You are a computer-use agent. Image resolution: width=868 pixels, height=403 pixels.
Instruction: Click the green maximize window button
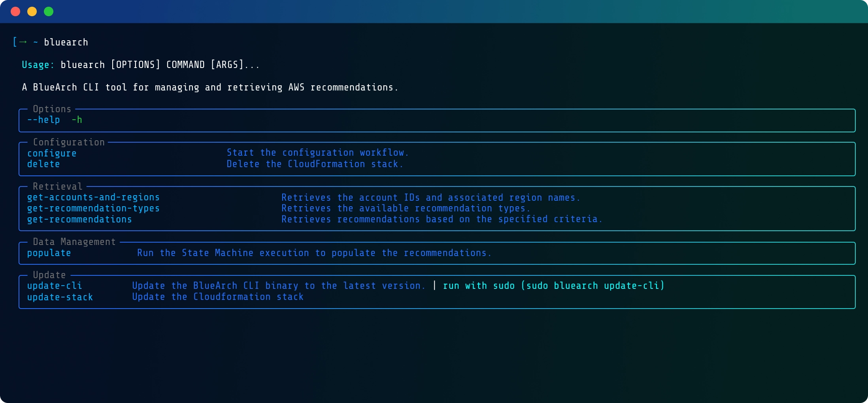coord(48,11)
